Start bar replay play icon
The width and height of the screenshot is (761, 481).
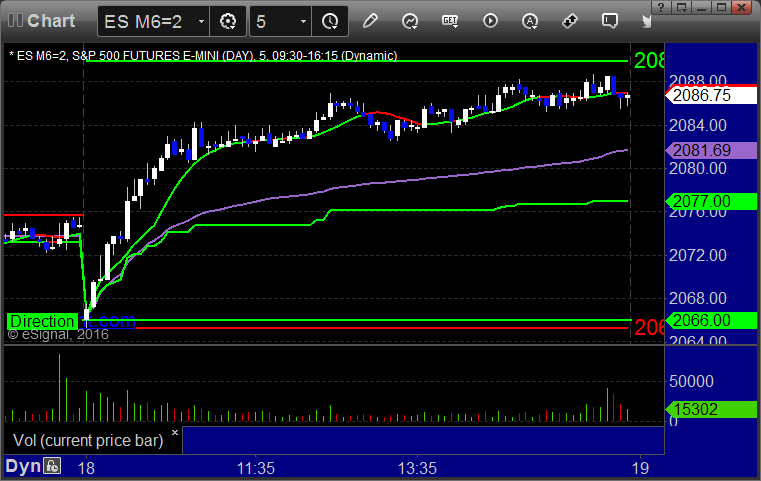tap(490, 21)
